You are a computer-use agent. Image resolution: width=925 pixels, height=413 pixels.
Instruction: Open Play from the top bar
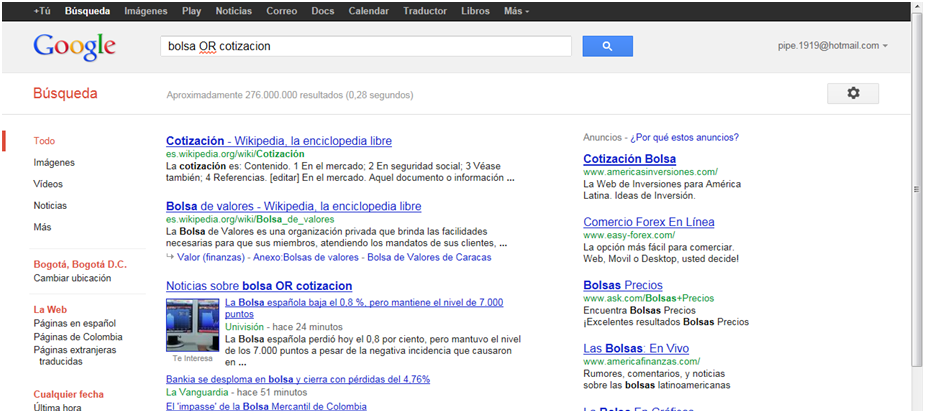click(192, 11)
